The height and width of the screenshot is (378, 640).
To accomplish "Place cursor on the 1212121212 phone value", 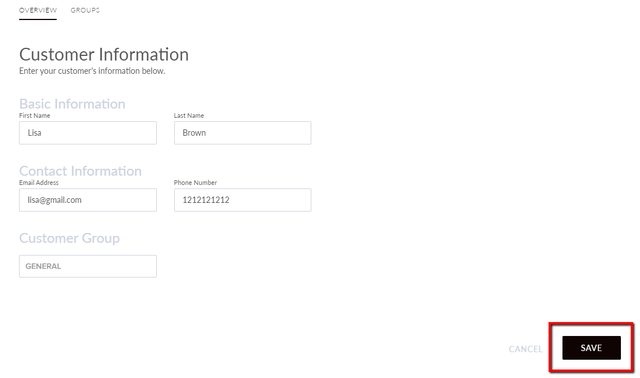I will click(206, 200).
